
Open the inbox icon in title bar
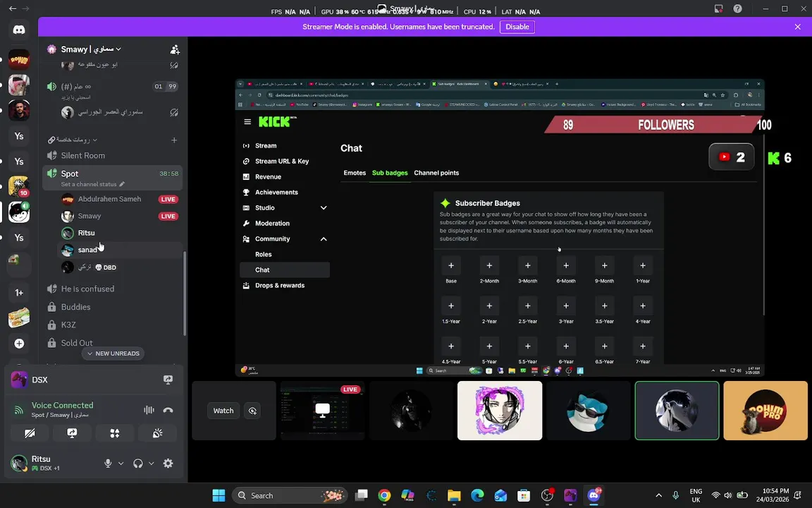pos(718,8)
